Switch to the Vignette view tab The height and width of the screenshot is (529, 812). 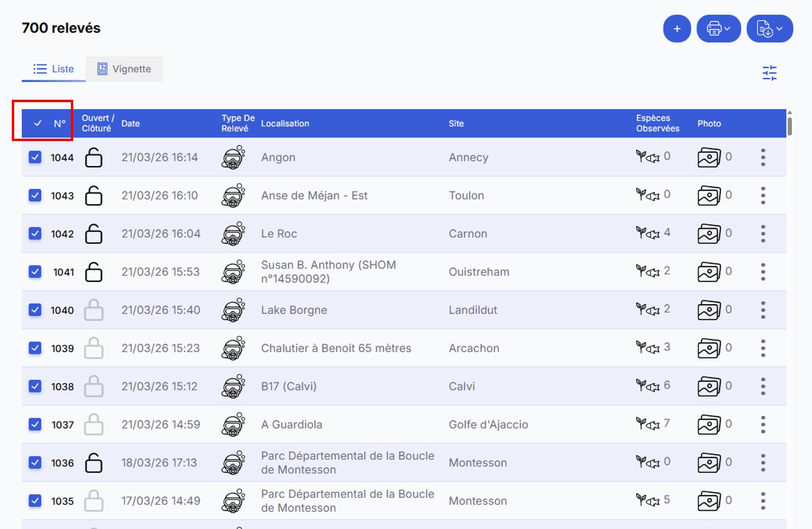tap(124, 69)
